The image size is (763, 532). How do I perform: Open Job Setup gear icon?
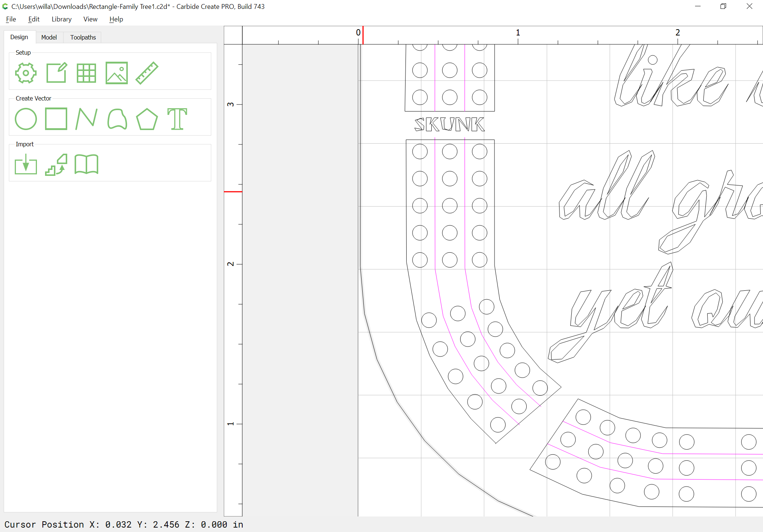click(x=26, y=73)
